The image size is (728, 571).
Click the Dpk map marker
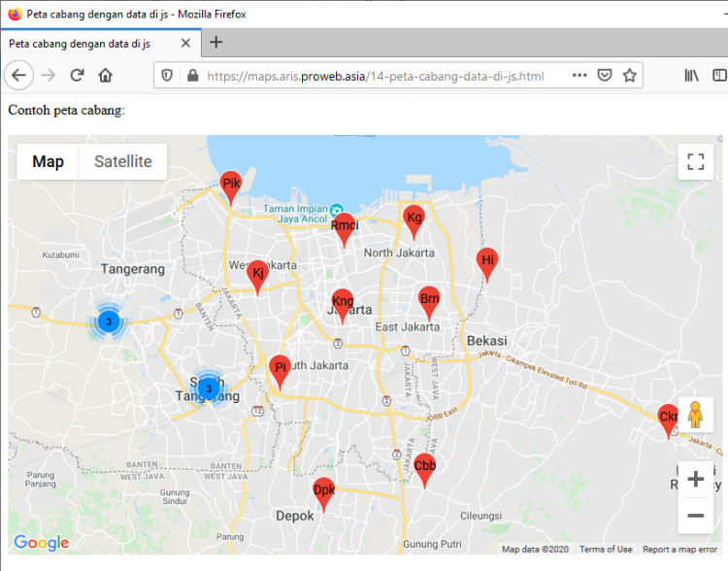click(323, 494)
